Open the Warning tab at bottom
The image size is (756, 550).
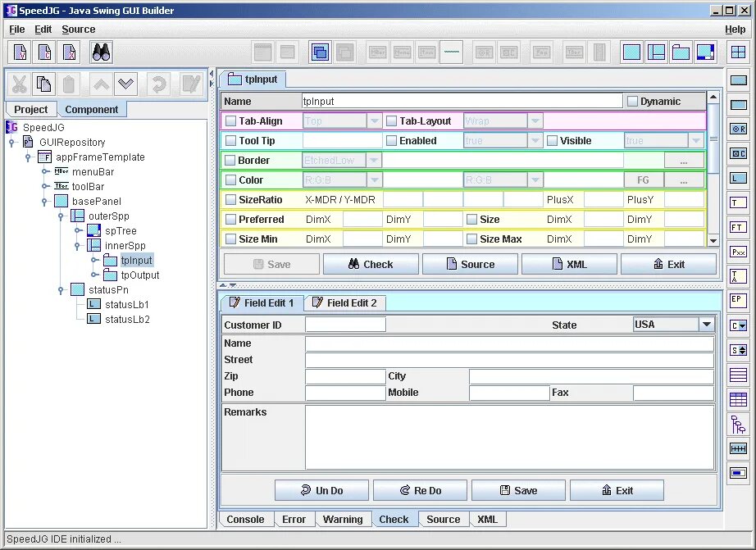point(343,519)
